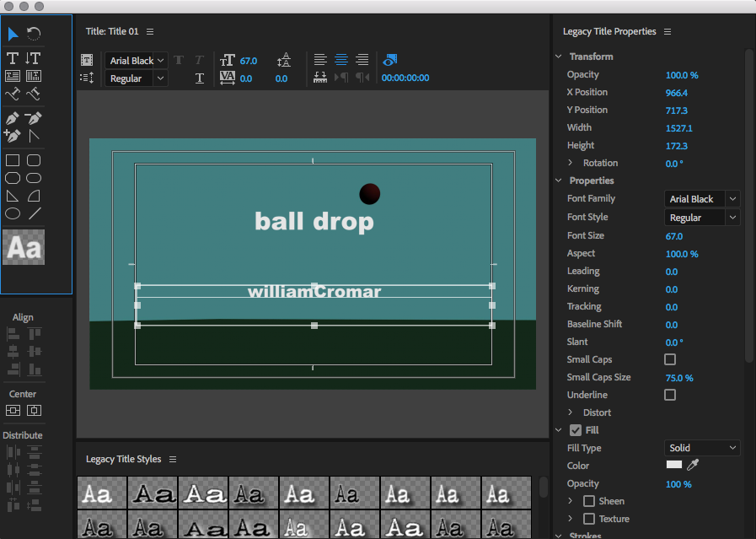Click the Fill color swatch
756x539 pixels.
(674, 465)
